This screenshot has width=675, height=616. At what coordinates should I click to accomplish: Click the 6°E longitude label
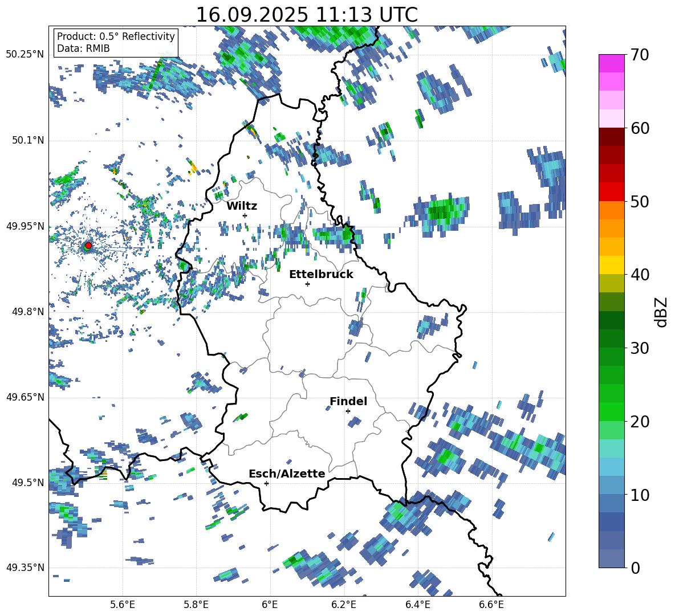tap(270, 605)
